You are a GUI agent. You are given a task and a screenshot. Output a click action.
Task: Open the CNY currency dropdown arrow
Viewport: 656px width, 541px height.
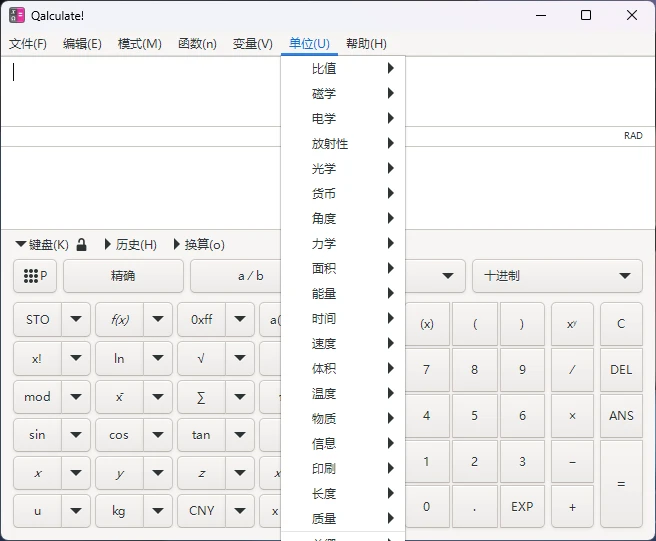(x=240, y=511)
